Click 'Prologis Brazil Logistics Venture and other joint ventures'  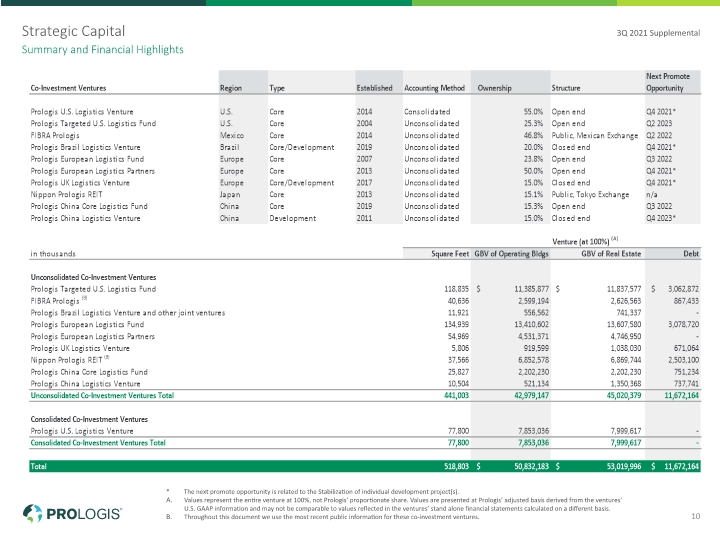128,313
